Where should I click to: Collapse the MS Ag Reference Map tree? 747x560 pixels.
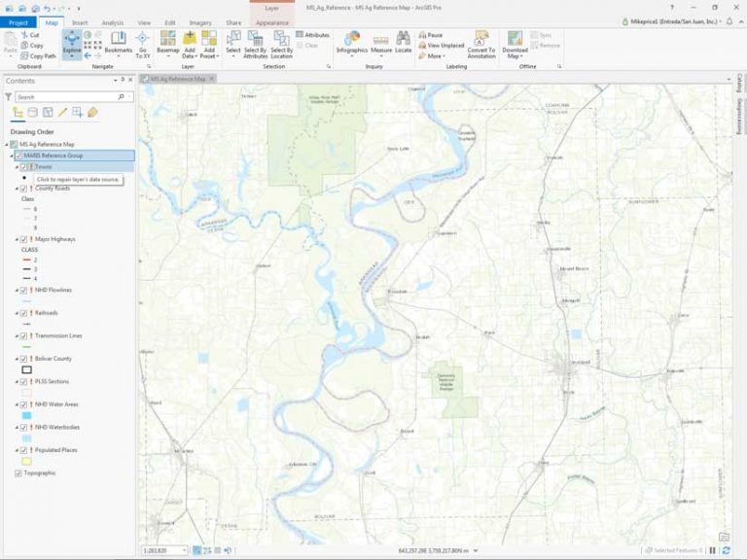[6, 144]
